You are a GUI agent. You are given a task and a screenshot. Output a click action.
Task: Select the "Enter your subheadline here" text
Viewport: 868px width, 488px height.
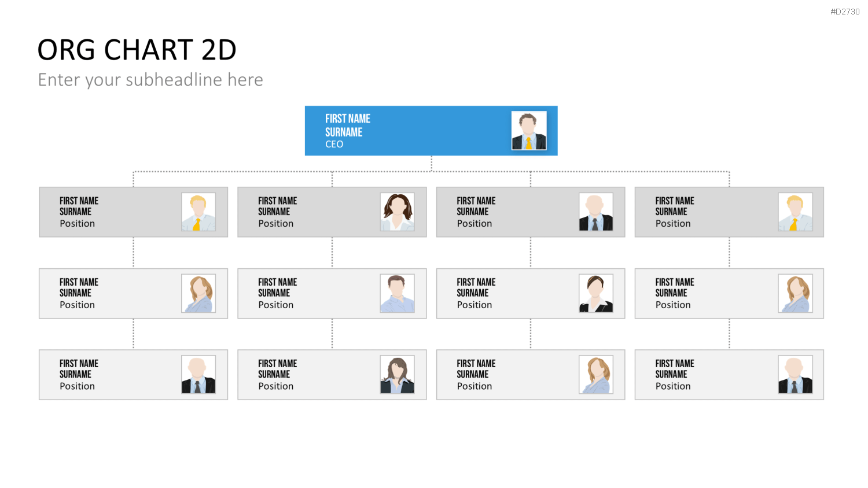click(x=150, y=80)
